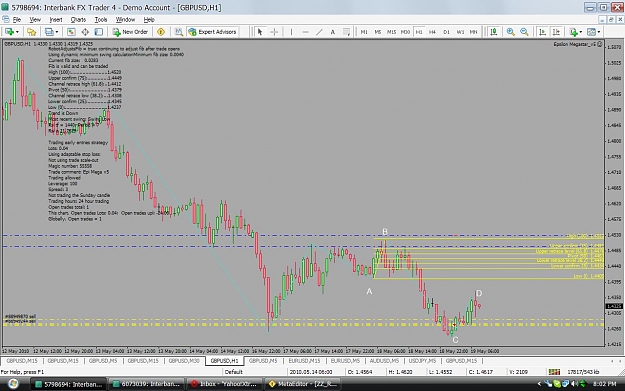Toggle the chart shift icon
The height and width of the screenshot is (391, 625).
556,32
